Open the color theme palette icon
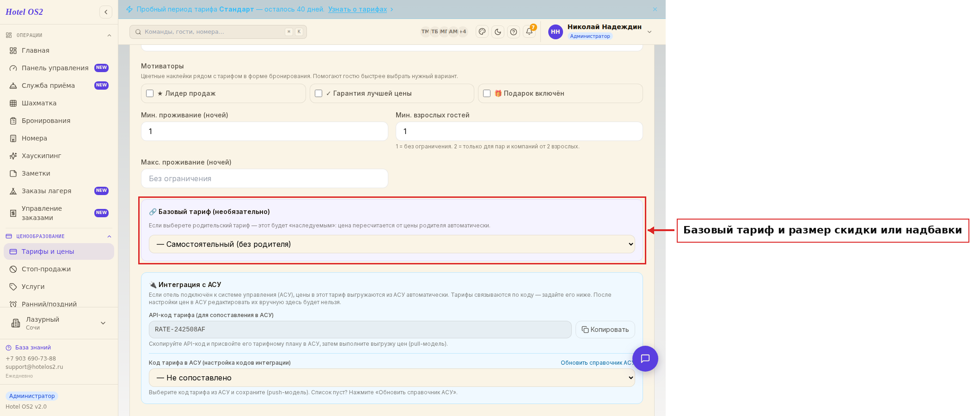 click(482, 32)
